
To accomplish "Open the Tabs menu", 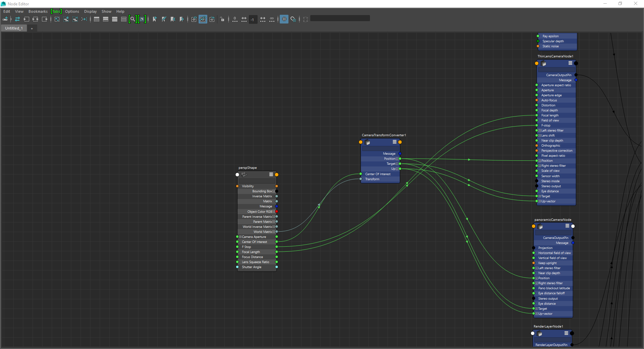I will [56, 11].
